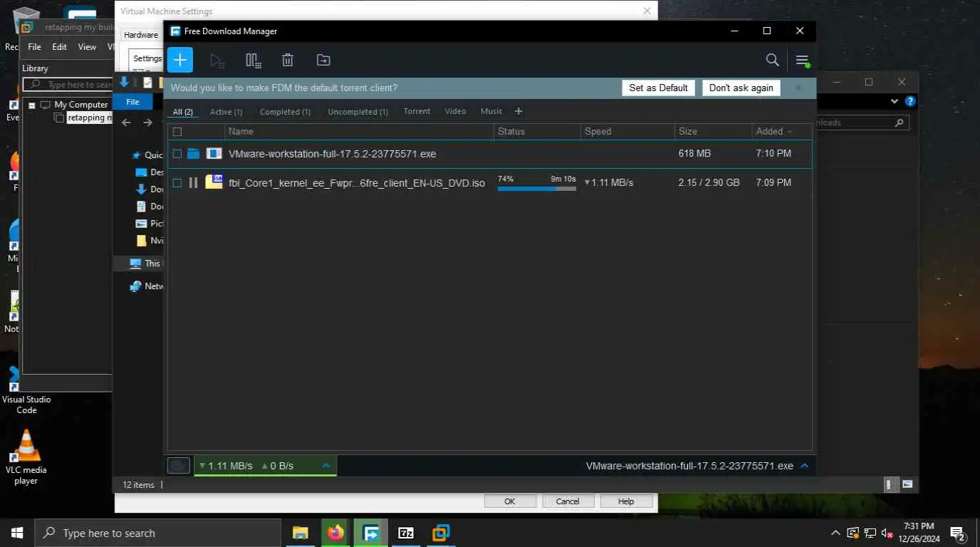Check the select-all downloads checkbox
980x547 pixels.
(x=177, y=132)
